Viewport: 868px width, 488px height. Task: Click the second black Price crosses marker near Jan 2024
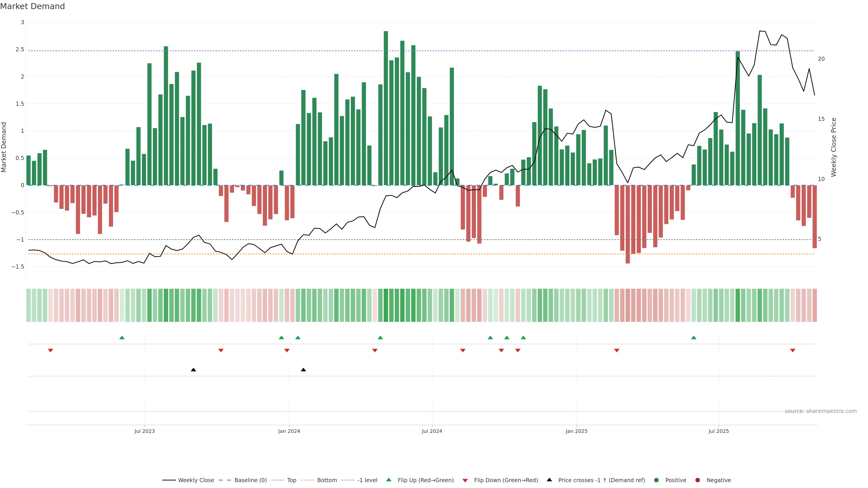(x=303, y=369)
